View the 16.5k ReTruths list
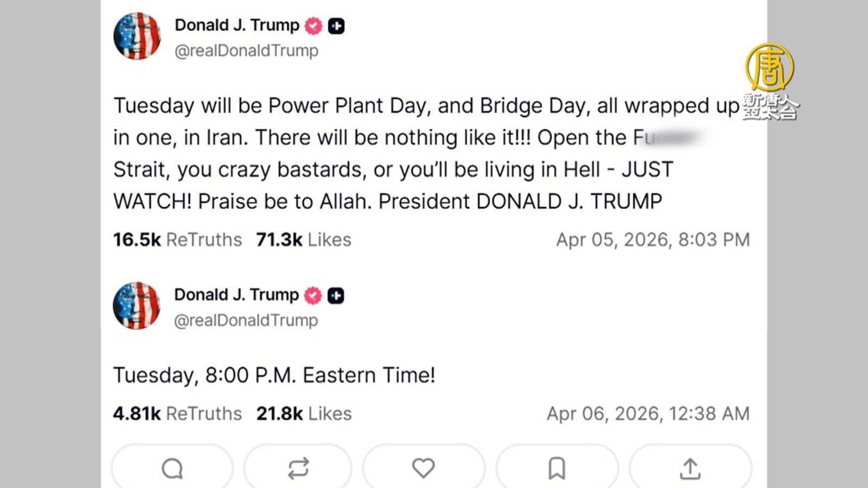This screenshot has height=488, width=868. click(x=177, y=240)
